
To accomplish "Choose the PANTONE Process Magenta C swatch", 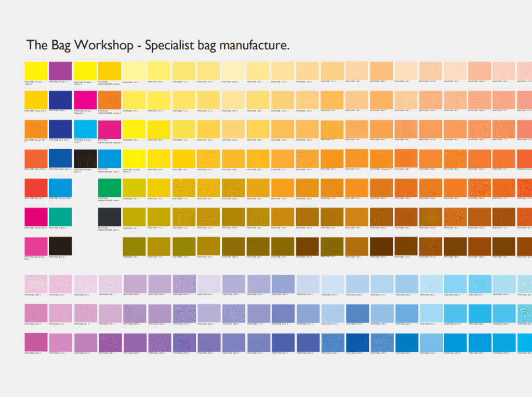I will tap(84, 100).
